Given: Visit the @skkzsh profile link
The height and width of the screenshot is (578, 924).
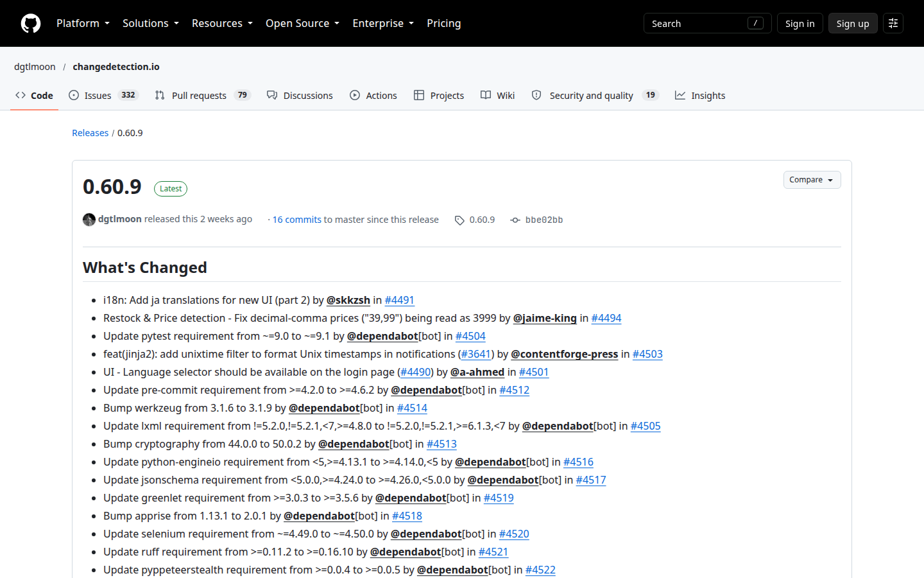Looking at the screenshot, I should click(x=348, y=300).
